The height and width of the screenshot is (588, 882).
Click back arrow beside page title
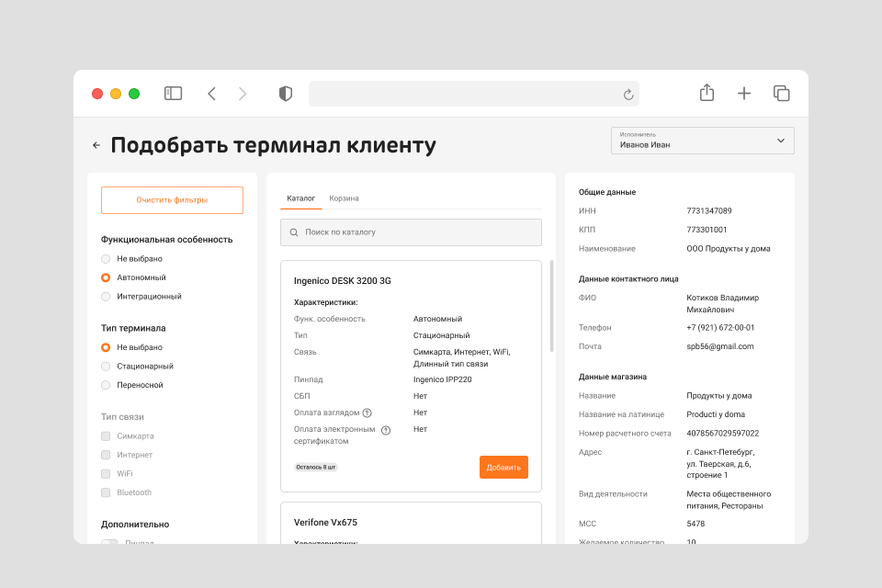(x=96, y=145)
